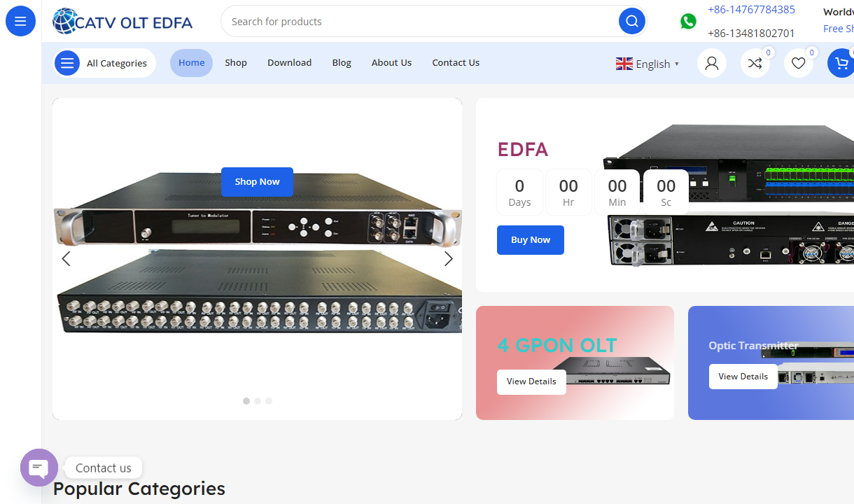The height and width of the screenshot is (504, 854).
Task: Open the blue hamburger sidebar menu
Action: 20,21
